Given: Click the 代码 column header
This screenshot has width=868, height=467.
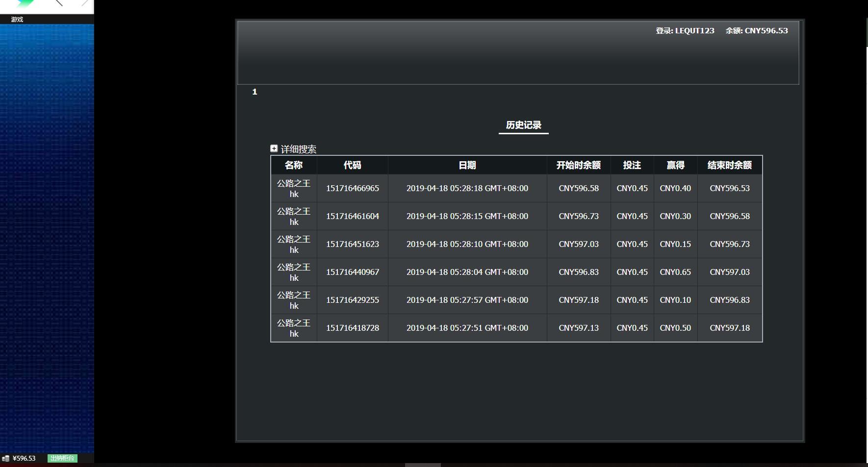Looking at the screenshot, I should [x=352, y=165].
